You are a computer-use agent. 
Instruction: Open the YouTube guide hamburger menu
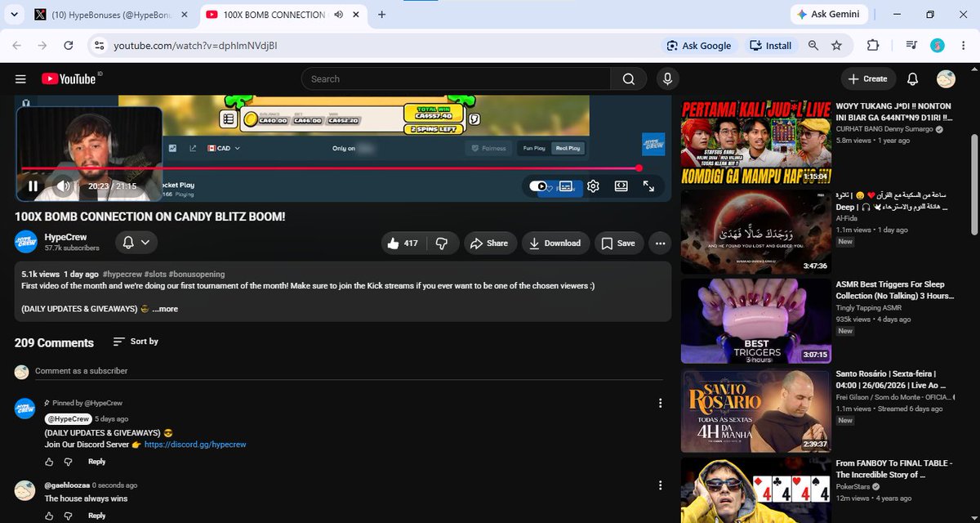click(20, 78)
